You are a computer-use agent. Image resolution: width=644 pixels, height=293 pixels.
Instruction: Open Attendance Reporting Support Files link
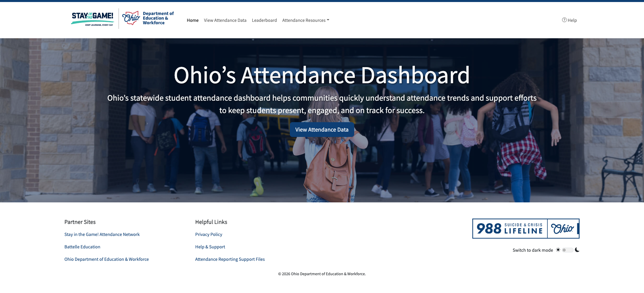coord(230,259)
